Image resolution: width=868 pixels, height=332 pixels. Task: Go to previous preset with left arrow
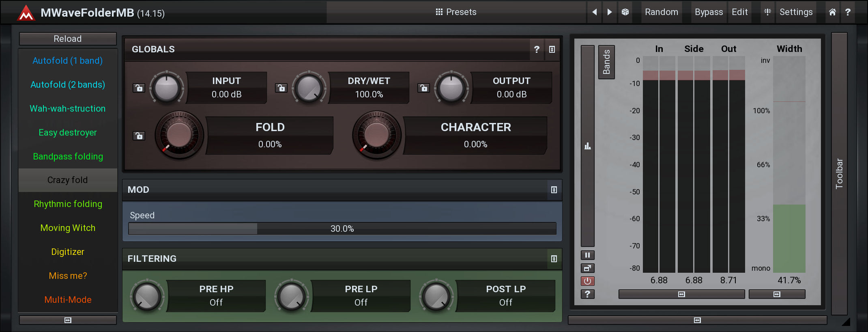594,12
